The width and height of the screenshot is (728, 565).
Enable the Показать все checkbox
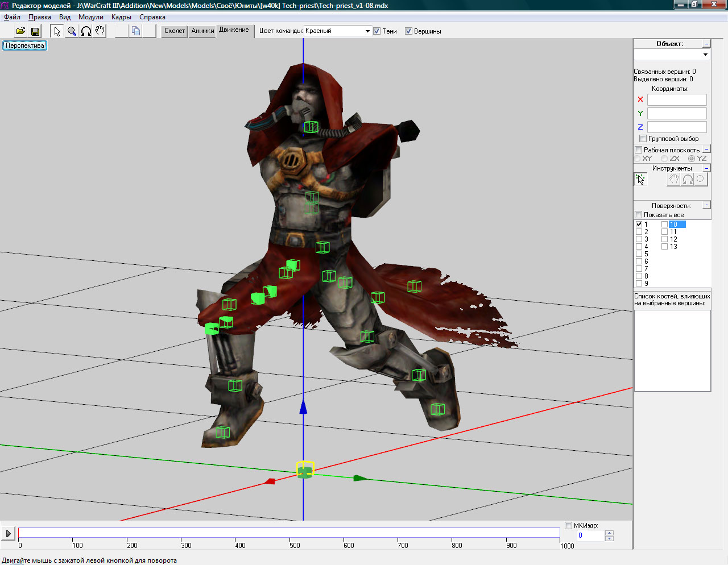639,215
